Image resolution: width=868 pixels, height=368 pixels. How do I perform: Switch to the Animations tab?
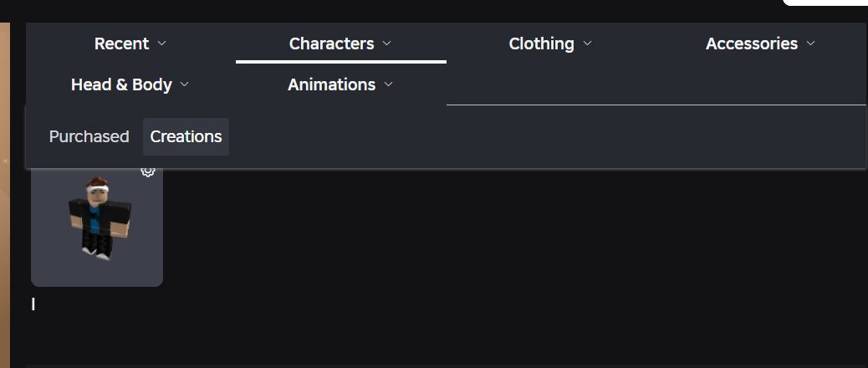pos(331,84)
